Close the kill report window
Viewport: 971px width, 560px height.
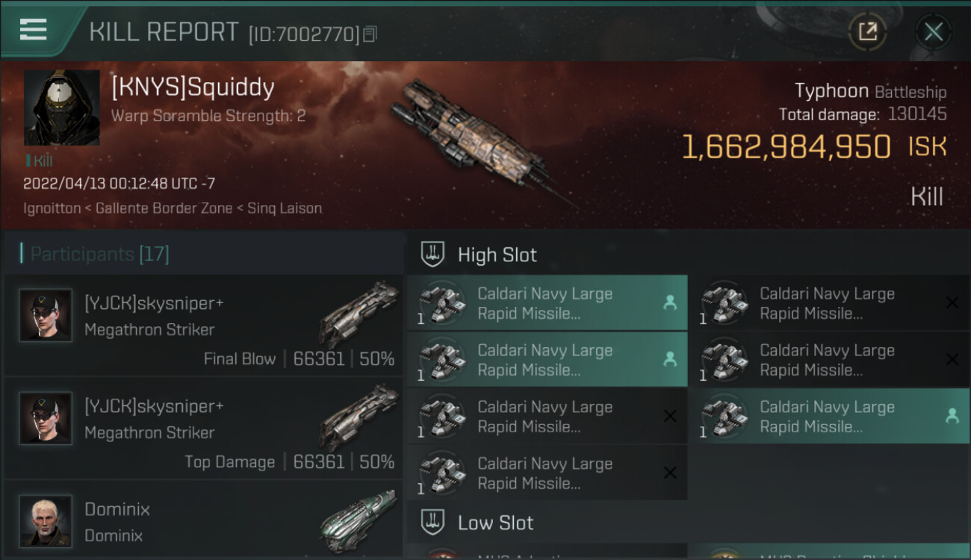point(933,31)
